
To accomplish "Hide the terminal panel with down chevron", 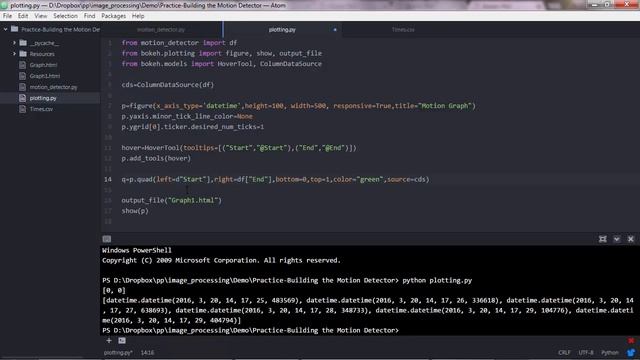I will tap(617, 239).
